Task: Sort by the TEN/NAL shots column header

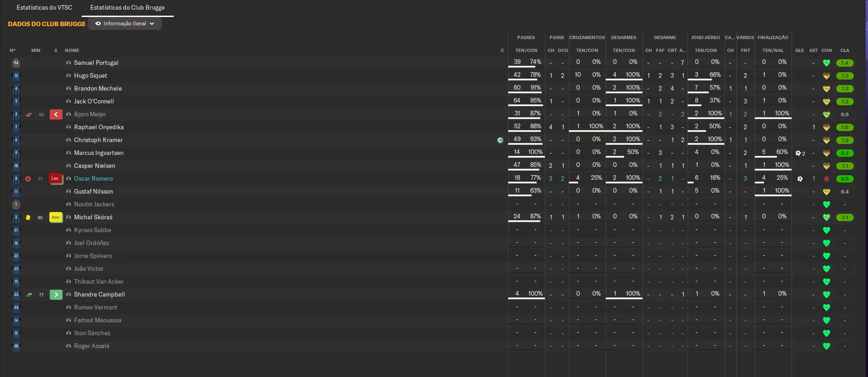Action: 773,51
